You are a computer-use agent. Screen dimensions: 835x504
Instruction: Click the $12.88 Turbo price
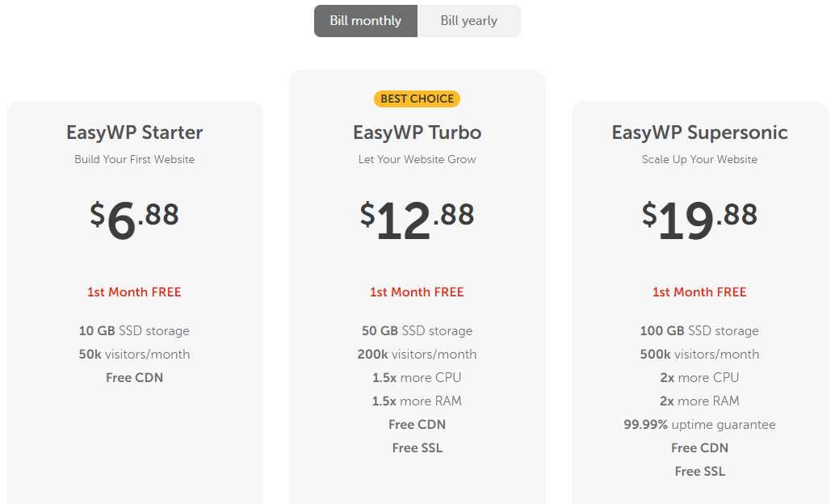coord(417,219)
